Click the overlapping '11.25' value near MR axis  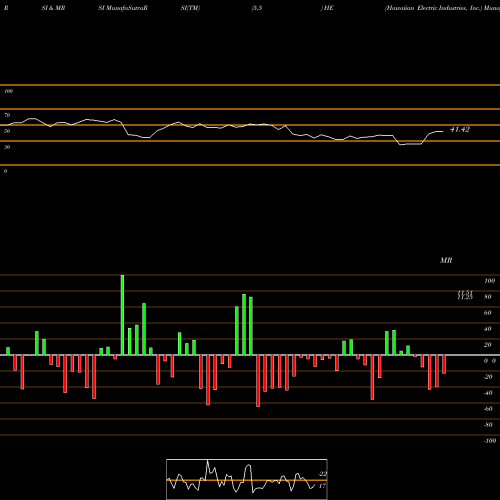[465, 297]
